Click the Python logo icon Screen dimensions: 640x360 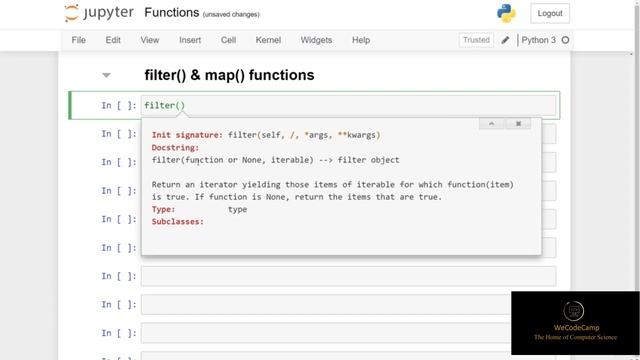tap(506, 13)
